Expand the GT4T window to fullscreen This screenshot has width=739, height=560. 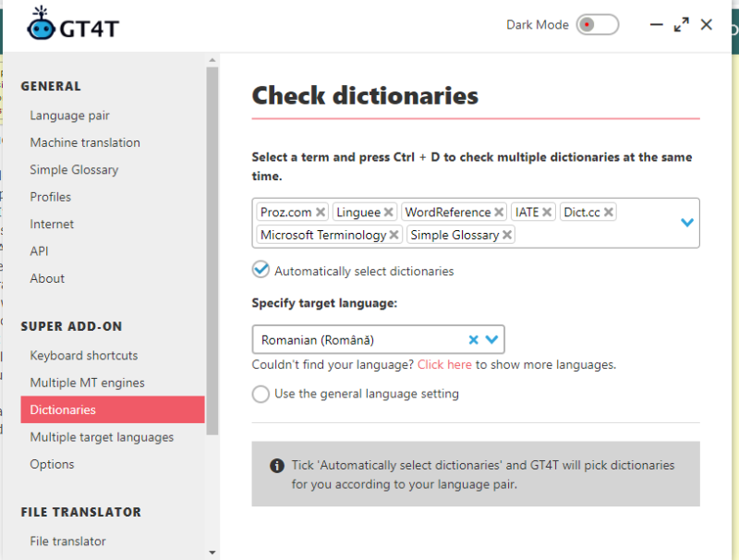(x=681, y=25)
